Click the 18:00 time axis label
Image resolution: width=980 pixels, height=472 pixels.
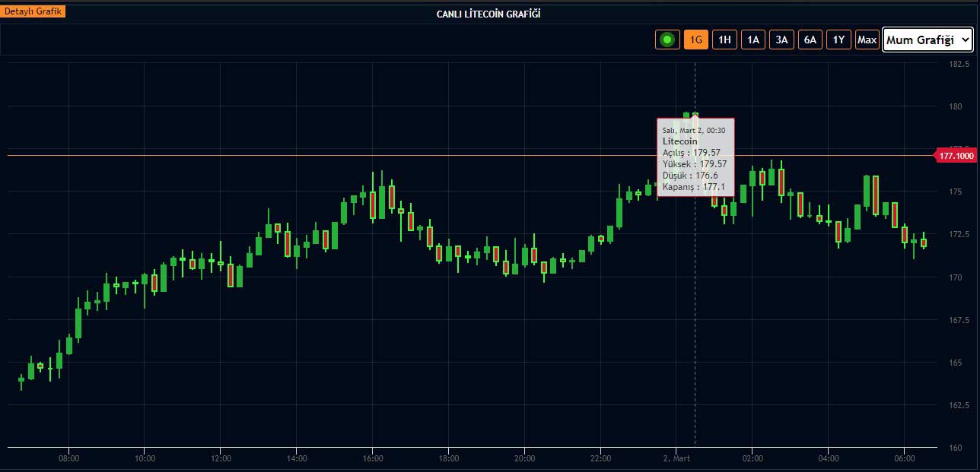(449, 458)
